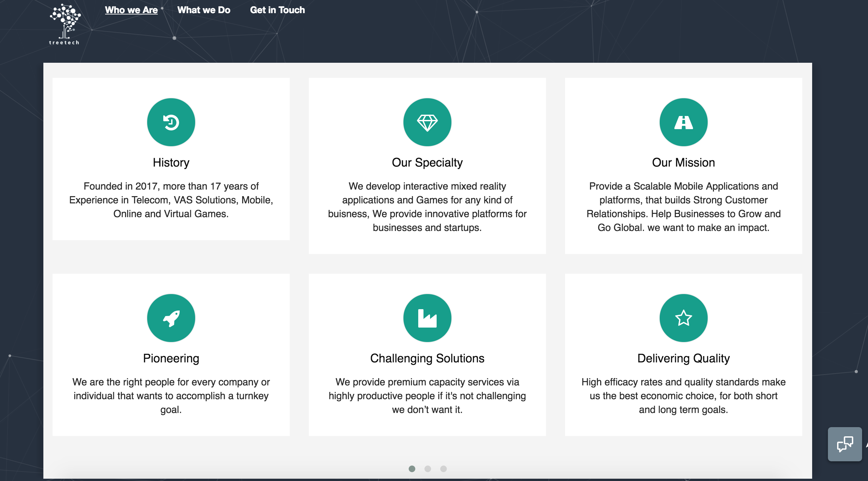Click the Our Specialty diamond icon
Viewport: 868px width, 481px height.
tap(427, 122)
